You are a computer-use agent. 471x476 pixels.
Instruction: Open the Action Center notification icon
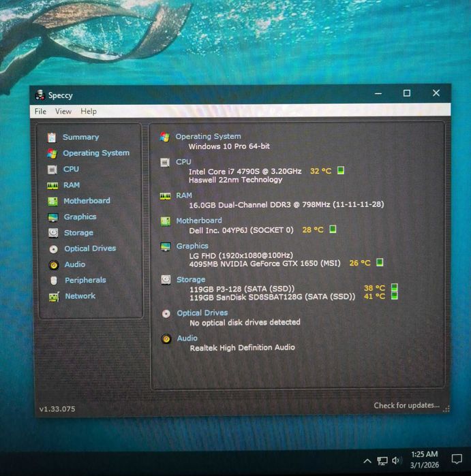pos(456,459)
